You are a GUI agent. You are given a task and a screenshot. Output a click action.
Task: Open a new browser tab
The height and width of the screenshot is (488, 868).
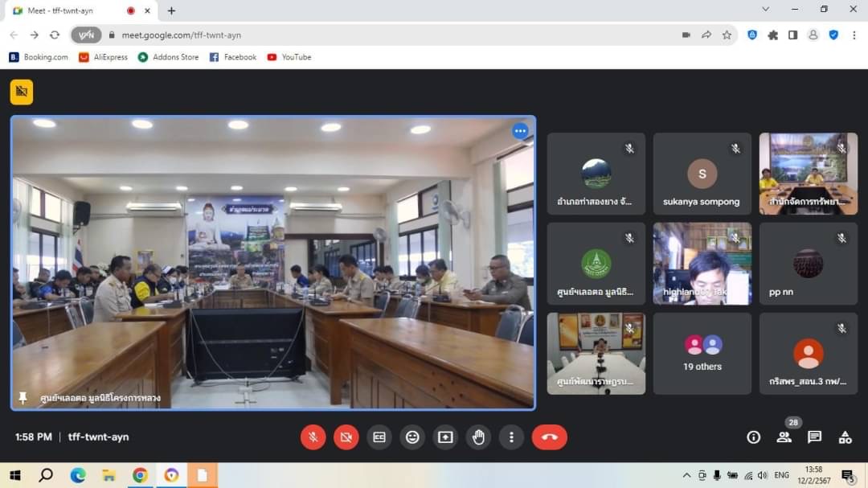172,10
